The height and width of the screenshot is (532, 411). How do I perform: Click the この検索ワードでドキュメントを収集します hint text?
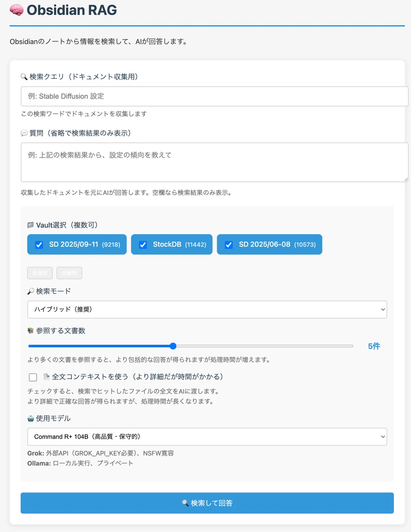[84, 114]
